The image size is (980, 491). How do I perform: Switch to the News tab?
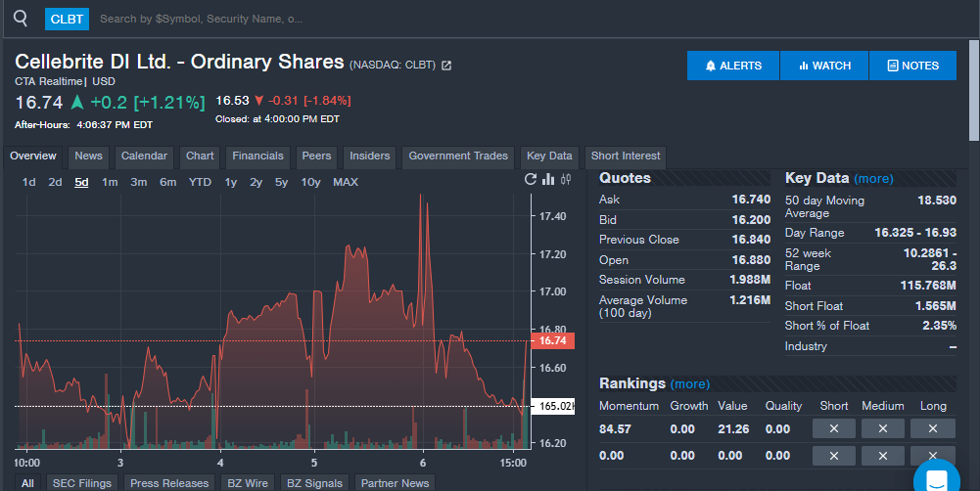[x=88, y=156]
